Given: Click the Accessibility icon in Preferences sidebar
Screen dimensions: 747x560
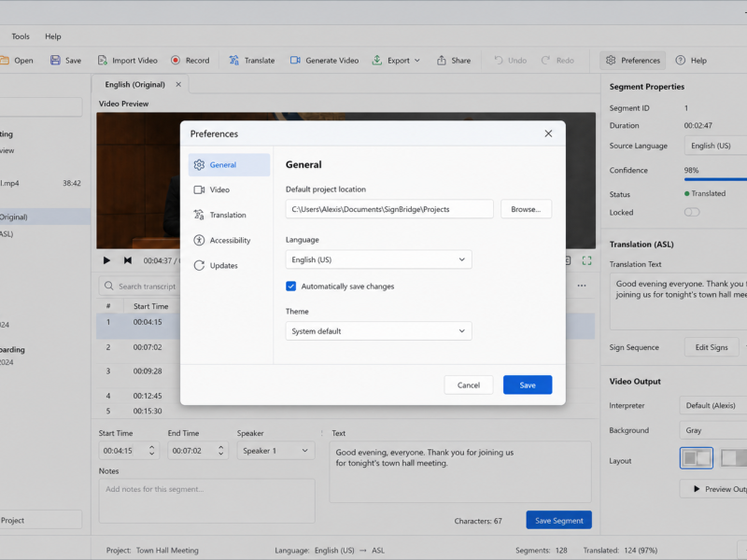Looking at the screenshot, I should pos(199,240).
